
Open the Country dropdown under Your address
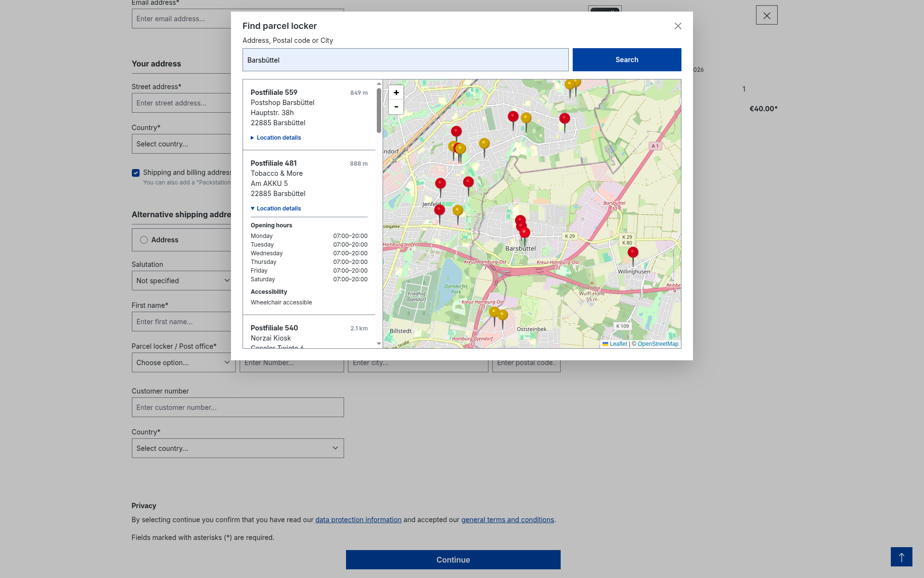click(181, 144)
